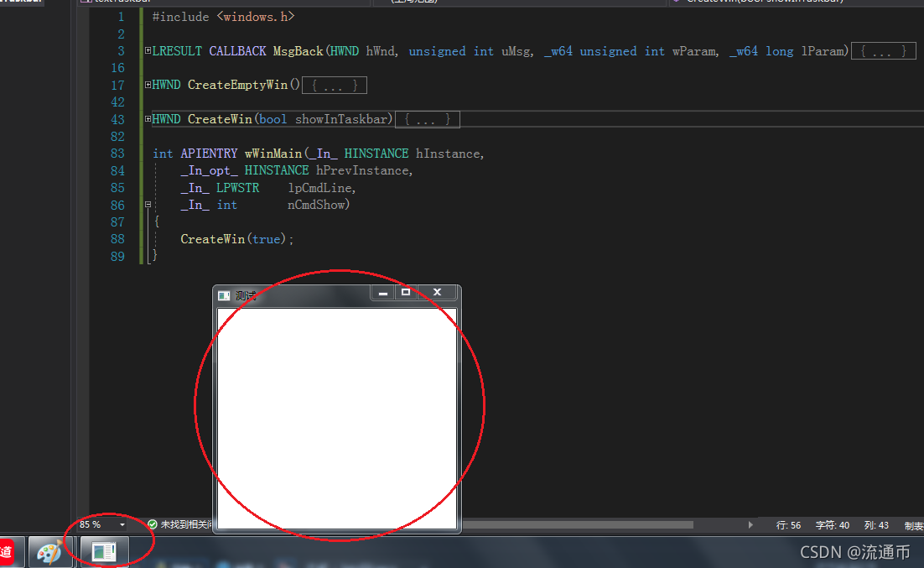Open collapsed body placeholder of MsgBack
924x568 pixels.
[x=884, y=51]
